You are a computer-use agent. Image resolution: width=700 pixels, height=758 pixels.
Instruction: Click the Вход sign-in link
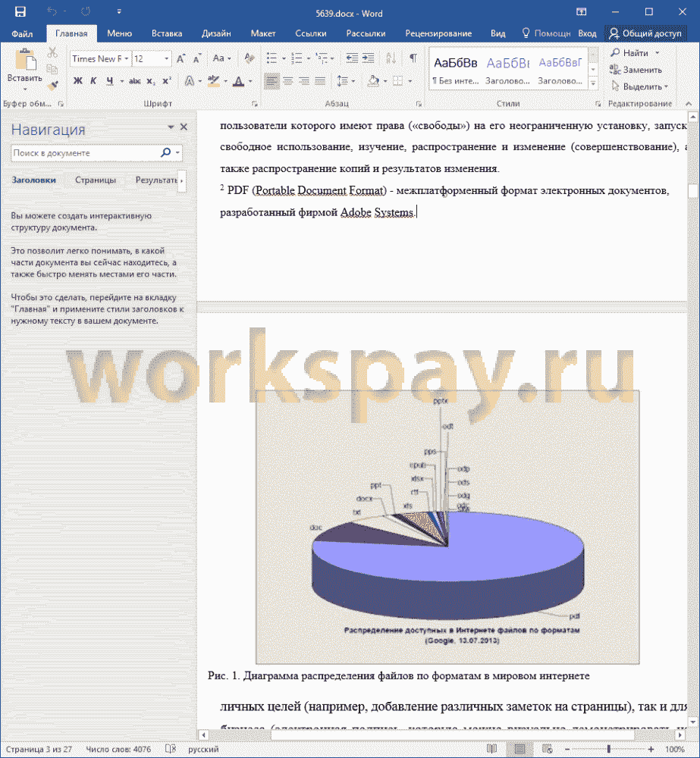coord(587,33)
